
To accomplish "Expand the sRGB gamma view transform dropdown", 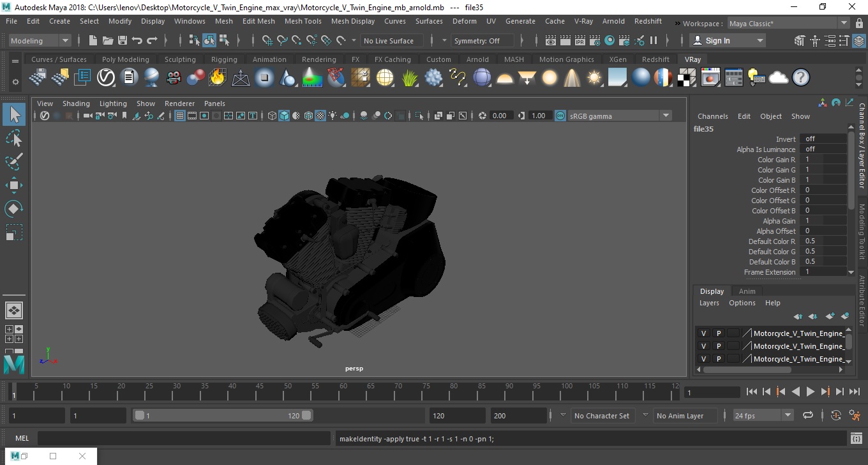I will [666, 116].
